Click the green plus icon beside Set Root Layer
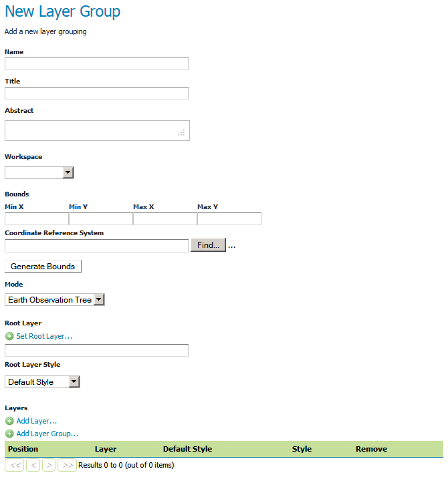 coord(9,336)
